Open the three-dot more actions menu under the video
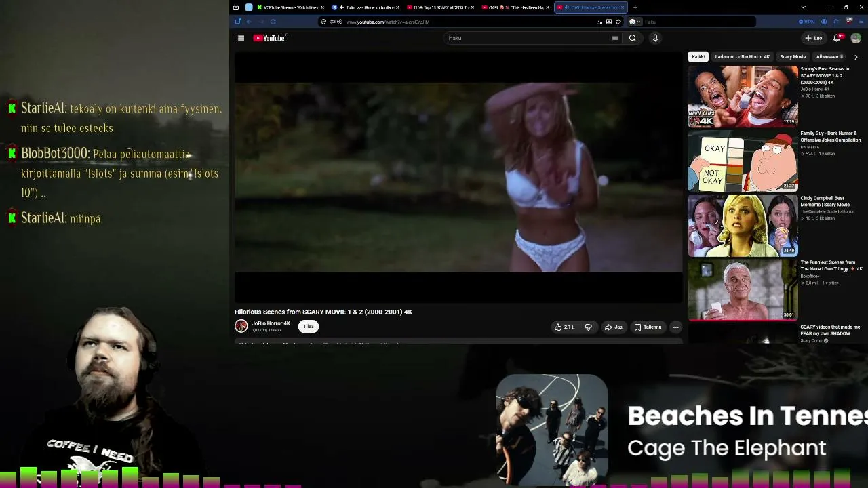Viewport: 868px width, 488px height. pos(675,327)
